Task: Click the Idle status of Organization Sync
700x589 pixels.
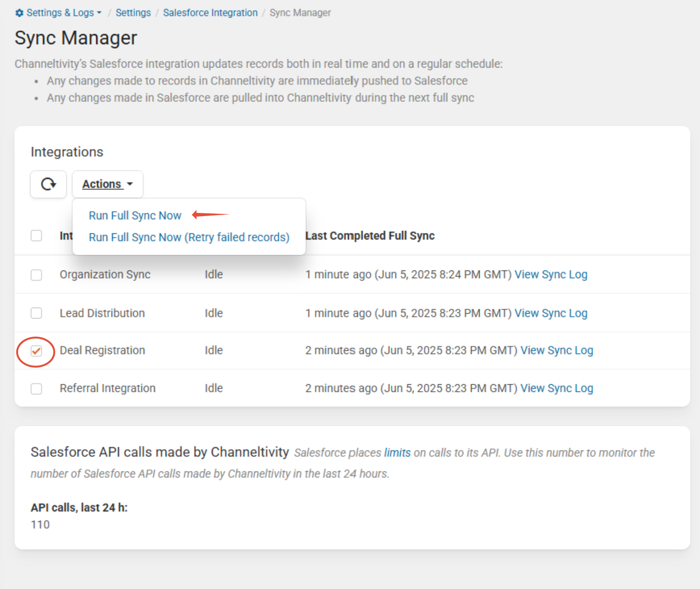Action: click(x=214, y=275)
